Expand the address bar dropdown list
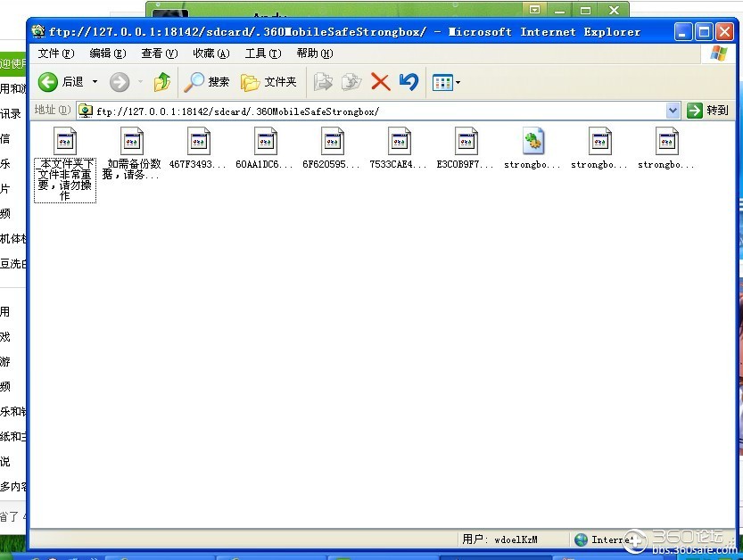Viewport: 743px width, 560px height. point(673,111)
